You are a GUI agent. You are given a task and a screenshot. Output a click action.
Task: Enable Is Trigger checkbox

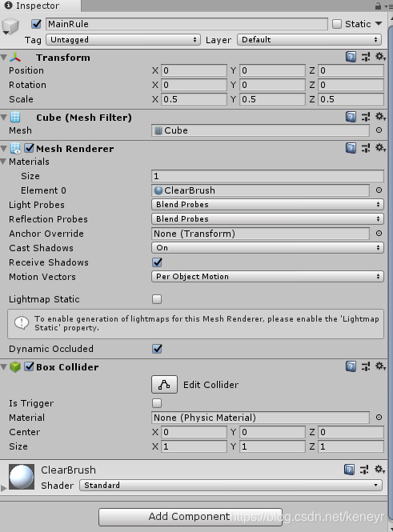[x=157, y=403]
